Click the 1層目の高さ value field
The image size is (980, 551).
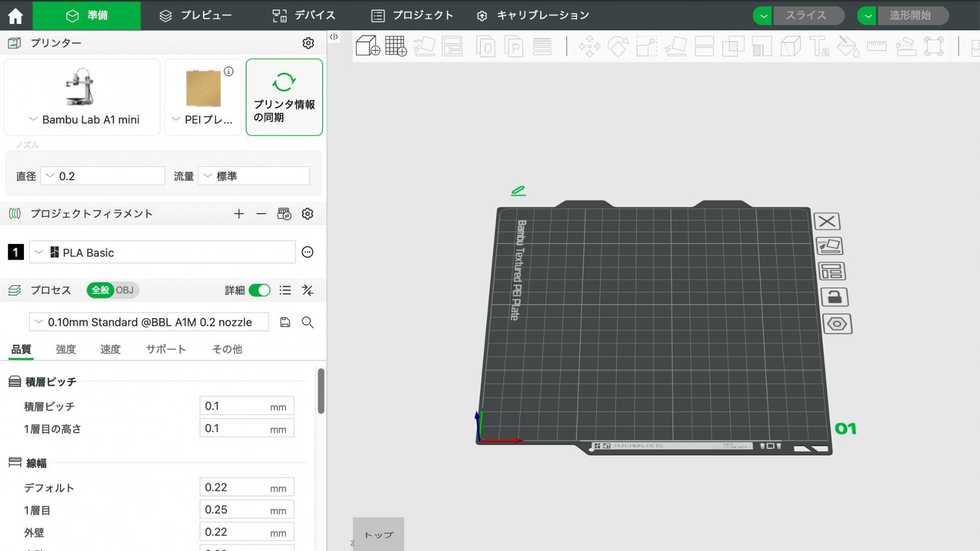247,429
